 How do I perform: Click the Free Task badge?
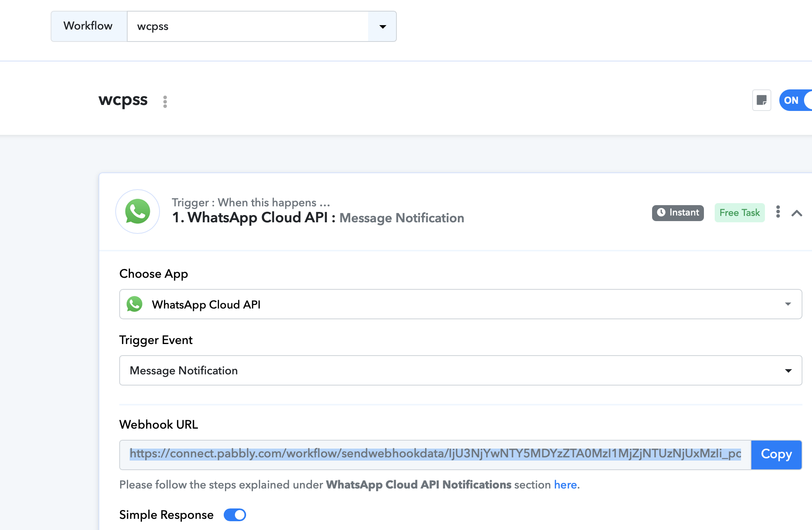740,213
